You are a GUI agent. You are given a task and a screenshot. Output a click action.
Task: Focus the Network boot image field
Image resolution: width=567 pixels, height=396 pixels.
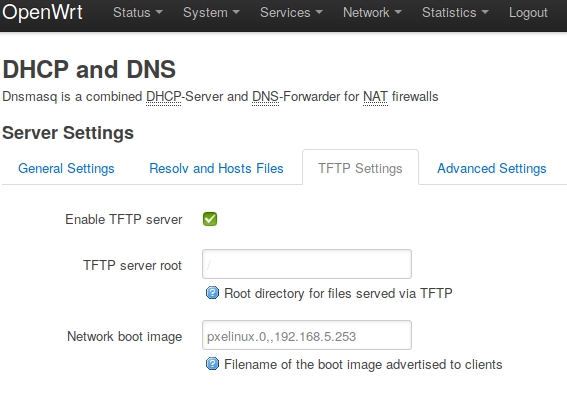(x=307, y=335)
